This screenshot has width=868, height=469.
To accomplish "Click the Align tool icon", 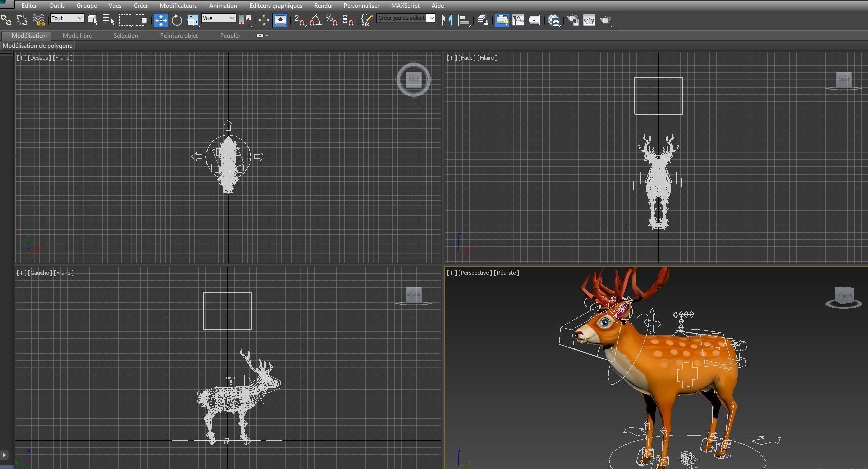I will [463, 20].
